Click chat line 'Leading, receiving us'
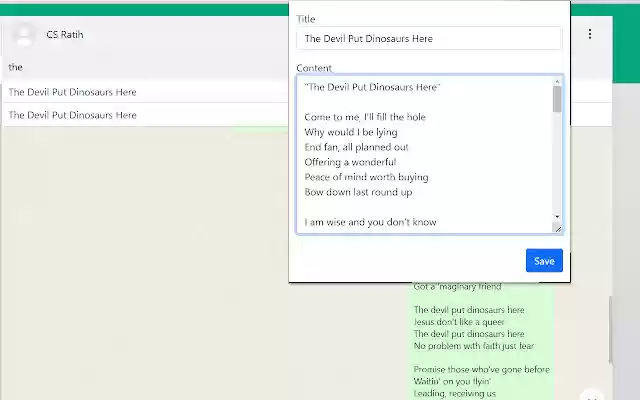The image size is (640, 400). pos(454,393)
